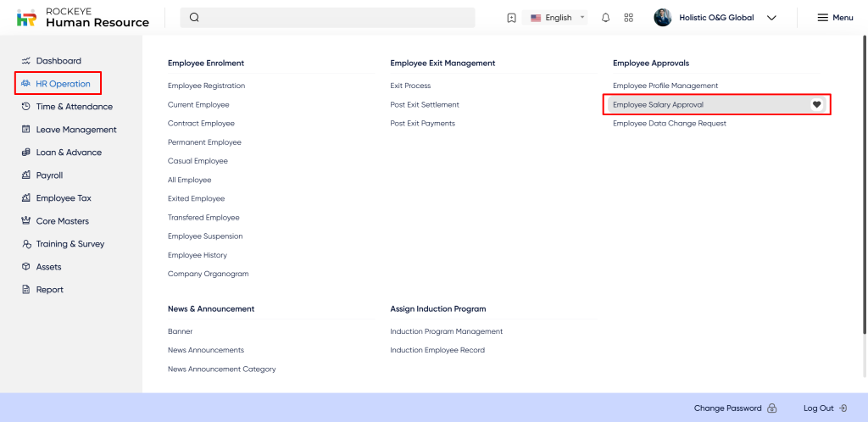
Task: Expand the Holistic O&G Global account chevron
Action: point(771,18)
